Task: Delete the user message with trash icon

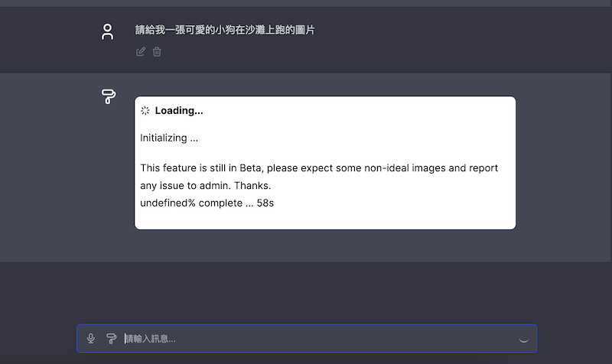Action: coord(157,52)
